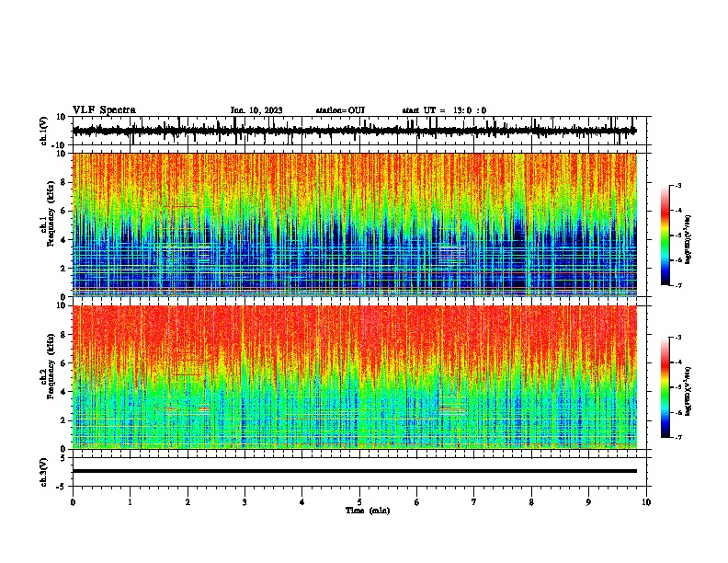This screenshot has width=728, height=563.
Task: Click the 'ch.3(V)' axis label at bottom
Action: coord(43,472)
